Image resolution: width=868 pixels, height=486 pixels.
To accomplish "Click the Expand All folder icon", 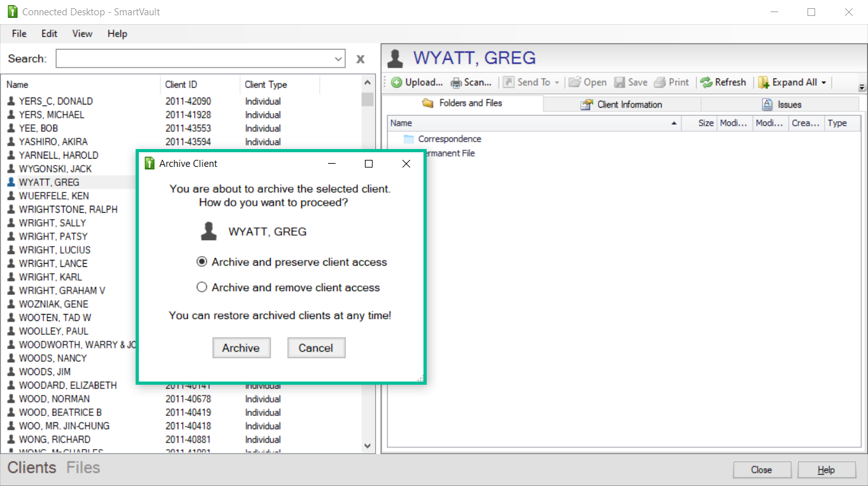I will (x=764, y=82).
